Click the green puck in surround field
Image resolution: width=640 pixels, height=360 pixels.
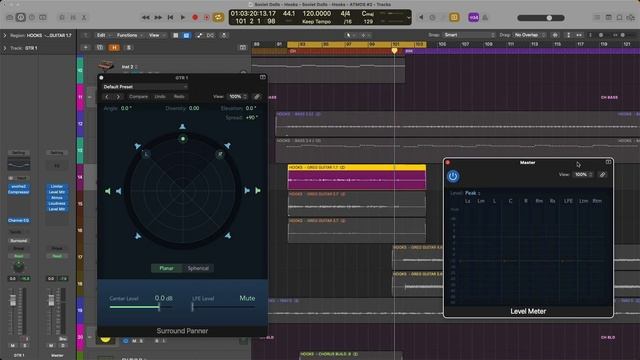coord(183,139)
